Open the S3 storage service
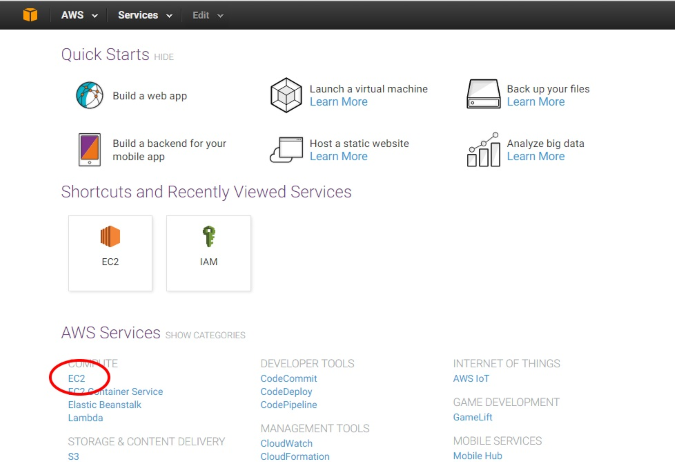The height and width of the screenshot is (462, 675). click(73, 456)
